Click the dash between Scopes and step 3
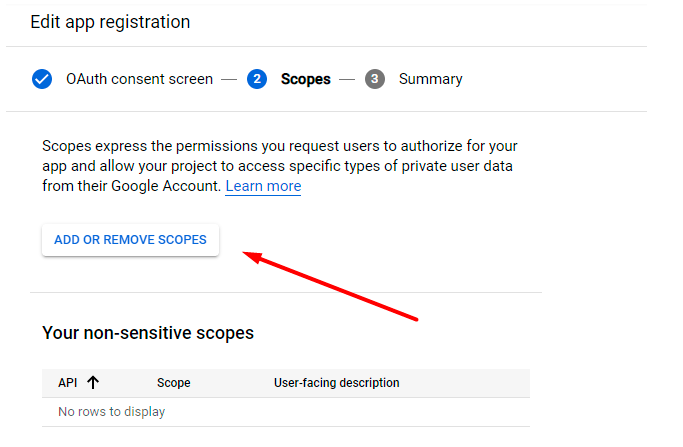 (347, 79)
